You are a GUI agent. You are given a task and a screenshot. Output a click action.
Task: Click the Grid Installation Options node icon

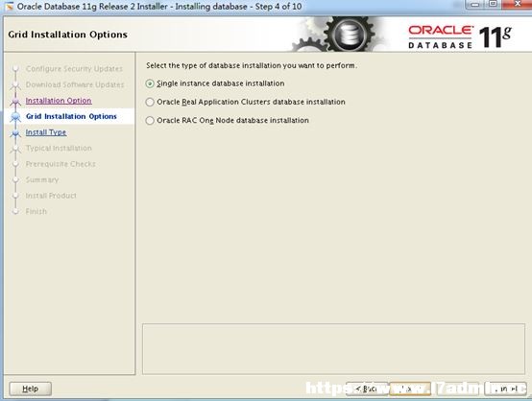coord(15,117)
